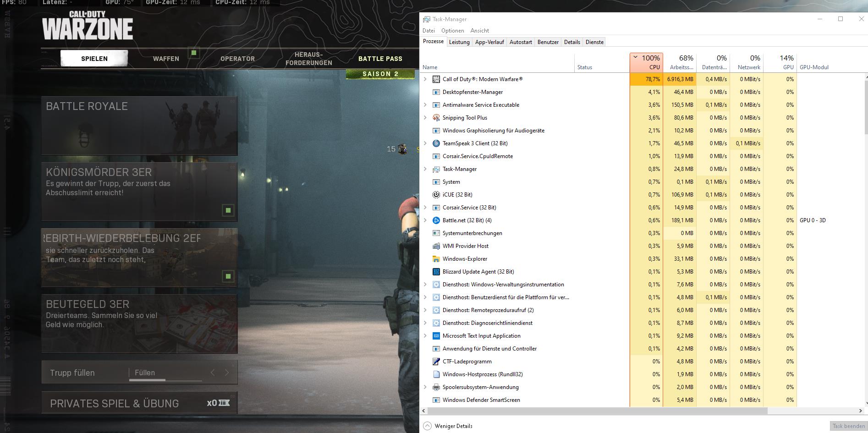This screenshot has height=433, width=868.
Task: Open Privates Spiel & Übung
Action: coord(139,403)
